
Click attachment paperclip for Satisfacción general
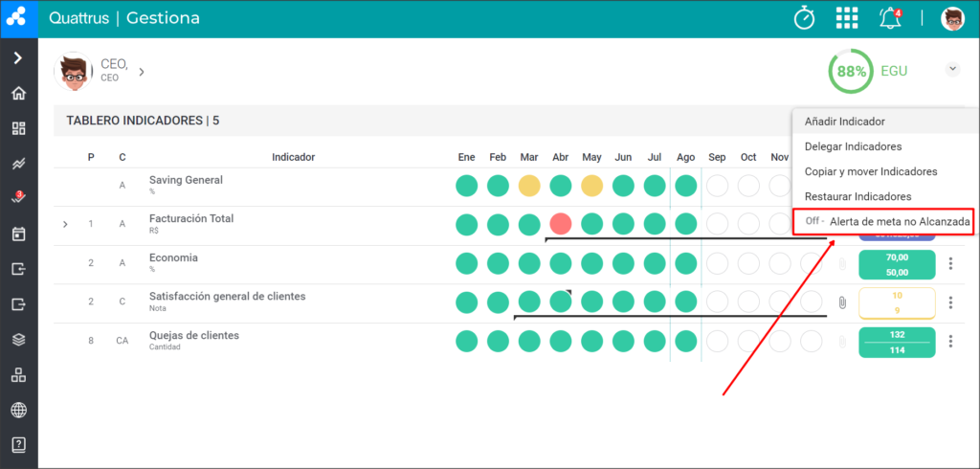click(x=842, y=303)
